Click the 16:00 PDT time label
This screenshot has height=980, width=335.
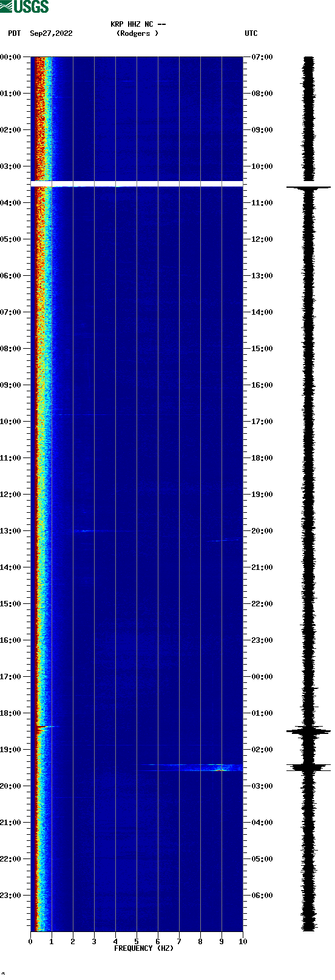[x=10, y=640]
